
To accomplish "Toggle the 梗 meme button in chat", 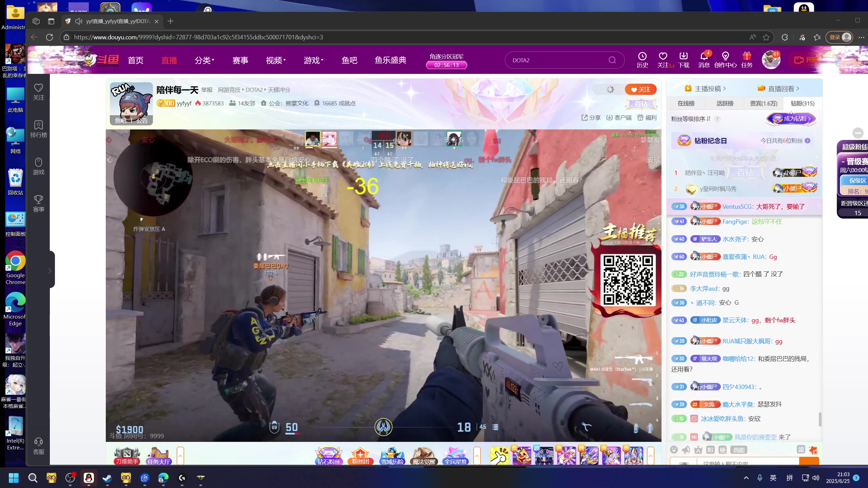I will click(723, 450).
